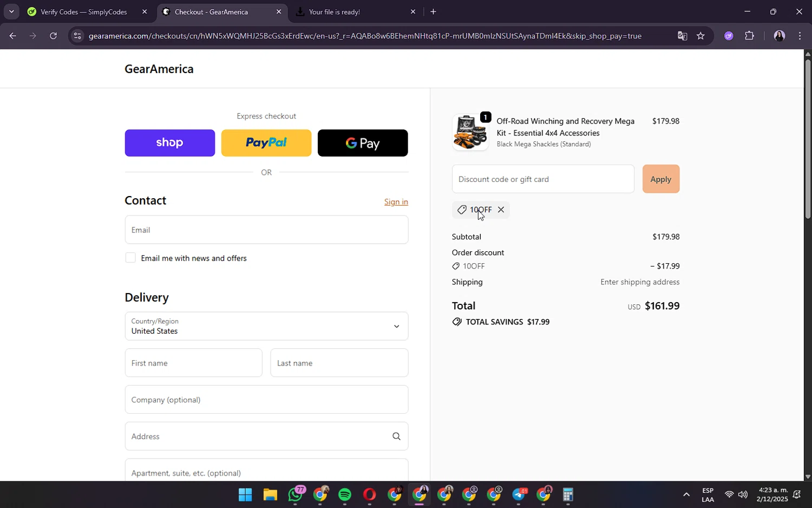Close the Your file is ready! tab
Viewport: 812px width, 508px height.
click(x=413, y=11)
